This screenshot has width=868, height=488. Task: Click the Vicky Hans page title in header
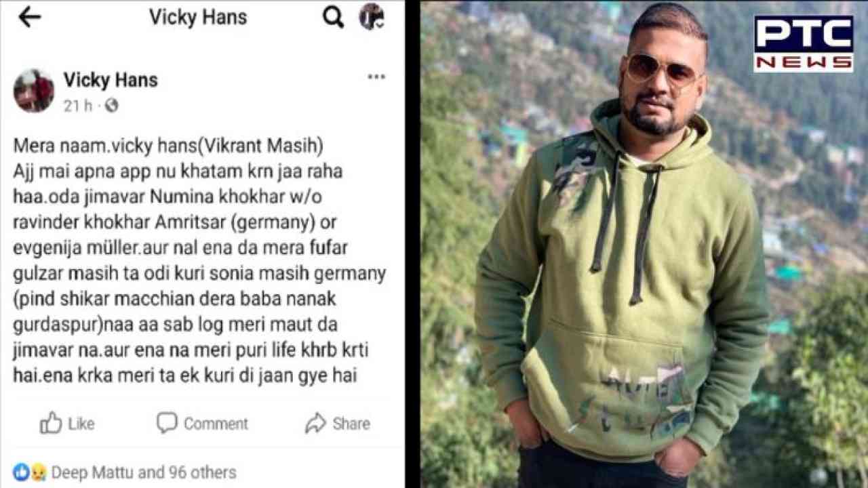pos(198,18)
